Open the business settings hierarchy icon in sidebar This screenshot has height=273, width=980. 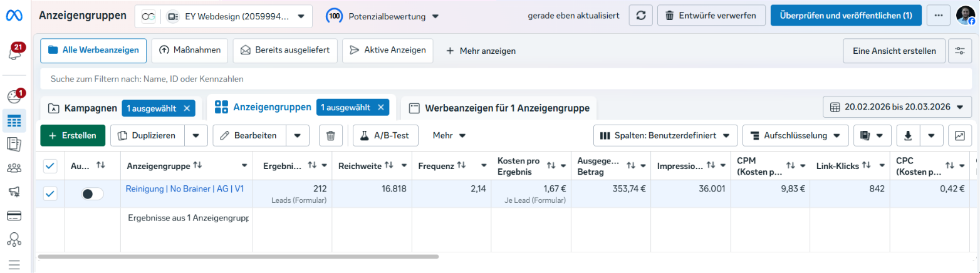click(x=14, y=239)
